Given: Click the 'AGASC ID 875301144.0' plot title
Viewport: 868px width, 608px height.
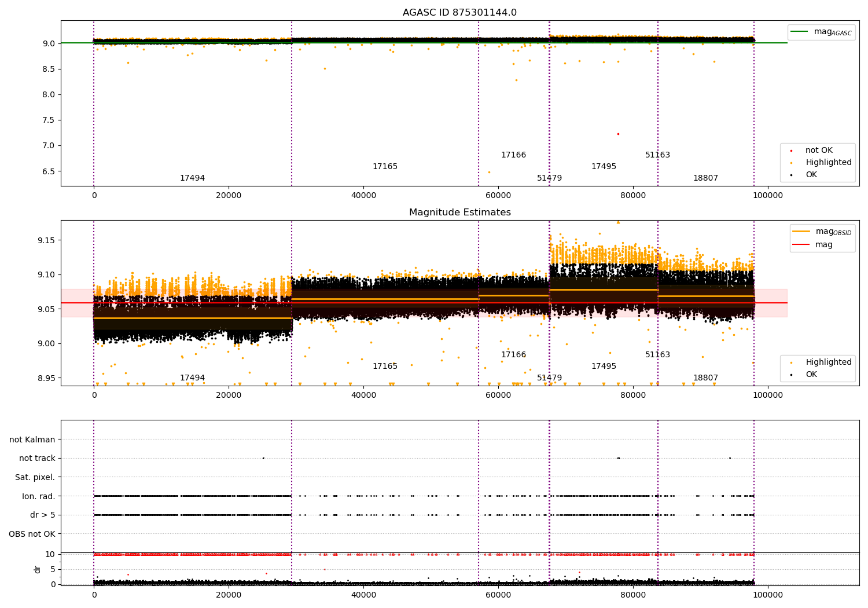Looking at the screenshot, I should click(x=459, y=13).
